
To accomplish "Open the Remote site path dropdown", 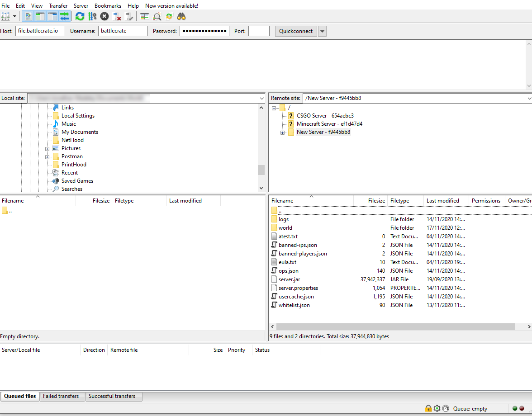I will (x=529, y=98).
